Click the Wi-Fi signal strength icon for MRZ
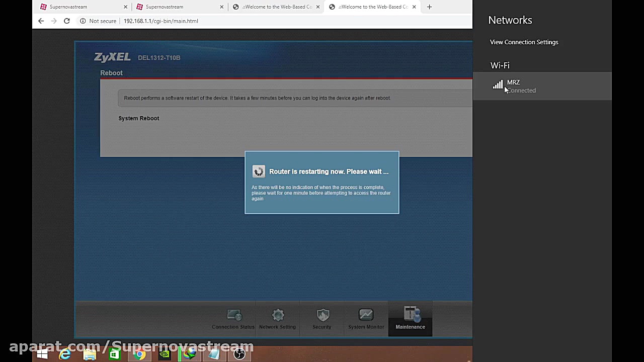This screenshot has width=644, height=362. click(498, 85)
